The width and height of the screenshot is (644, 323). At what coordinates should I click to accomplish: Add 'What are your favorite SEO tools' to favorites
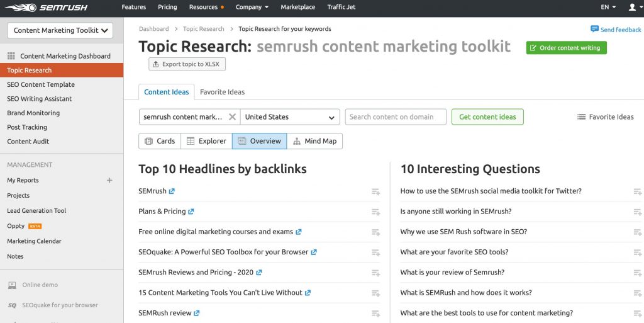[638, 252]
